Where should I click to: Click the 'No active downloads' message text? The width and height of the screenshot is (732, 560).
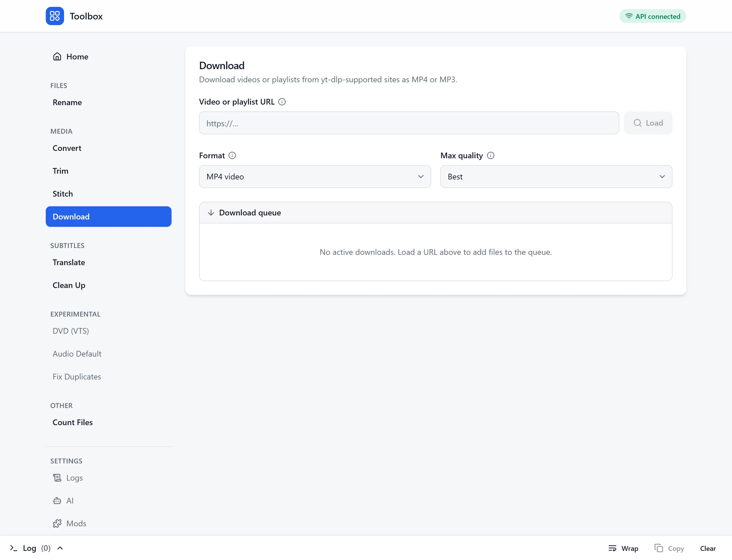[436, 252]
